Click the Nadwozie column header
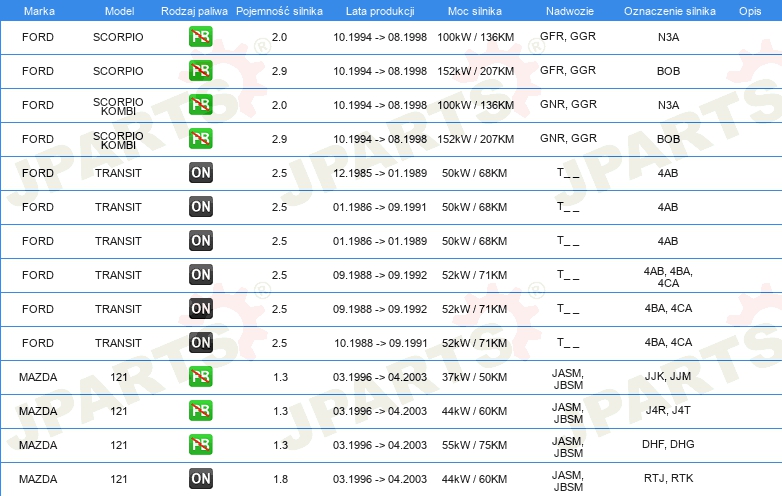This screenshot has width=782, height=496. 570,11
